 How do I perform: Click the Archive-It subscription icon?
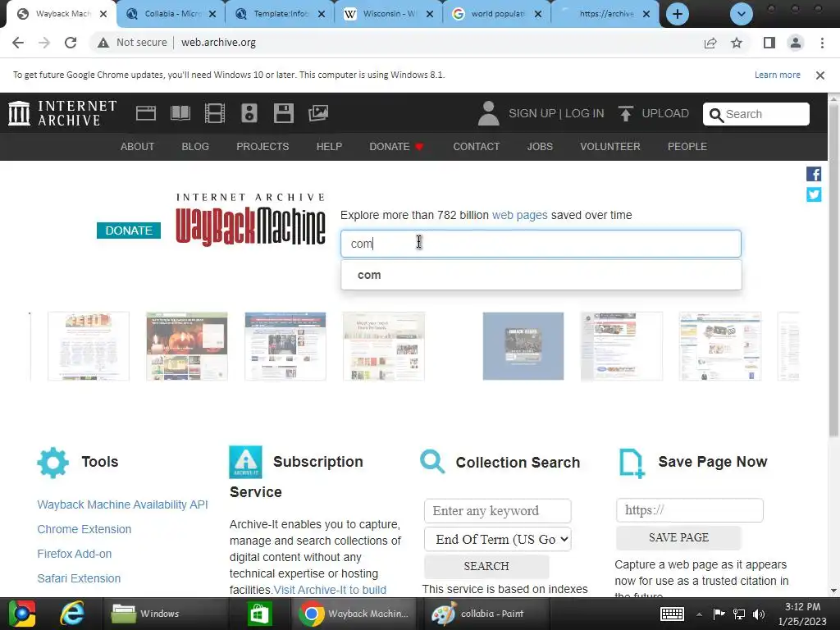tap(245, 462)
